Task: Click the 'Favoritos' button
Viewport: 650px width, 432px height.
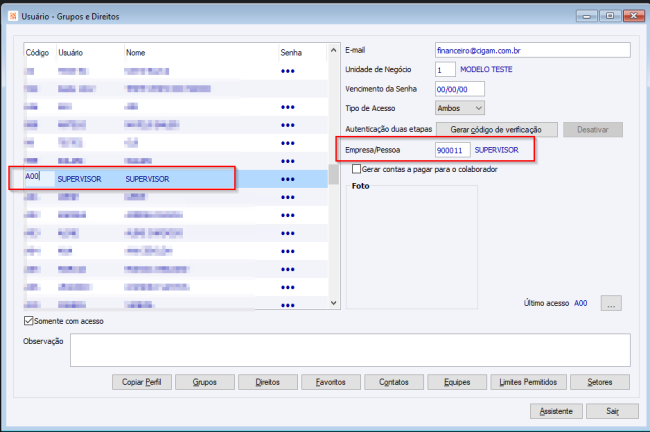Action: [331, 382]
